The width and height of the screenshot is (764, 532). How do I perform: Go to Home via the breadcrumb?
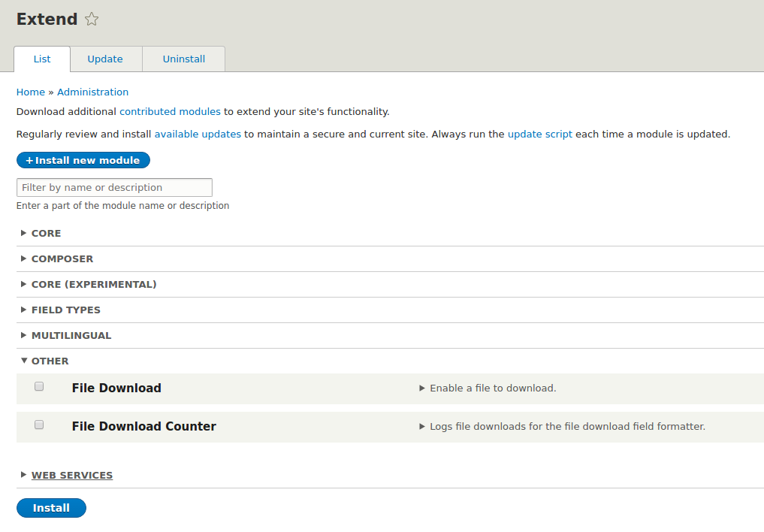(30, 92)
